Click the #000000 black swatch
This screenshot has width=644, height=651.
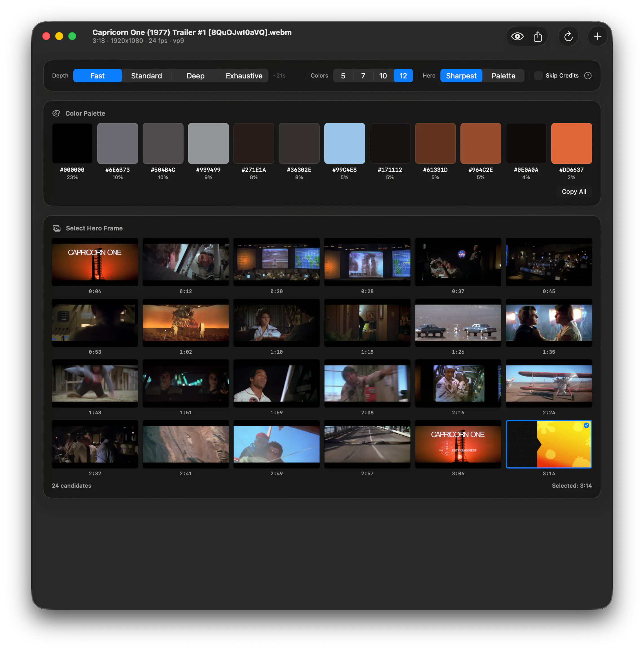[x=72, y=143]
